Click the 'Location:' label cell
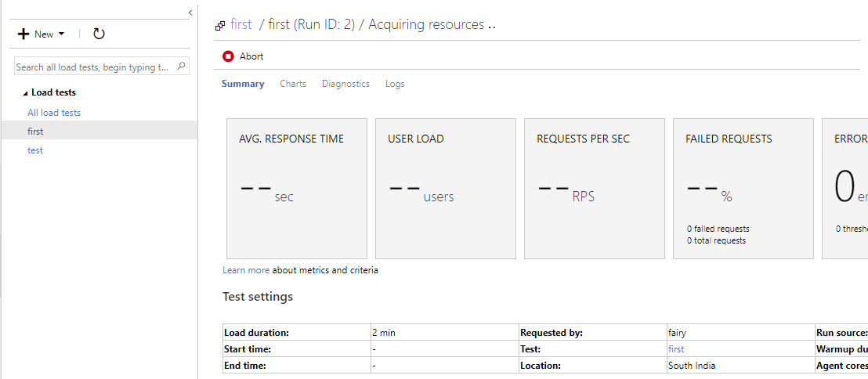The height and width of the screenshot is (379, 868). coord(592,366)
